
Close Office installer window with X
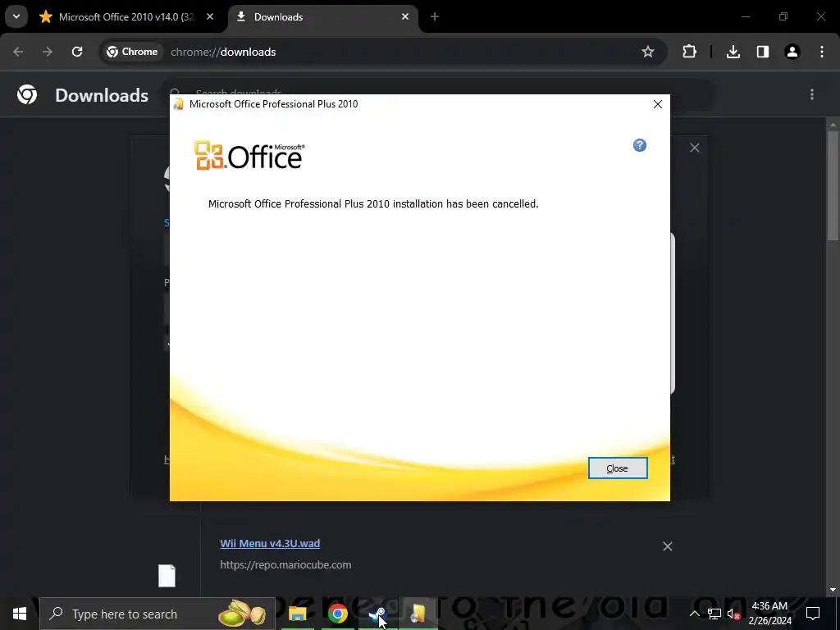(x=657, y=104)
